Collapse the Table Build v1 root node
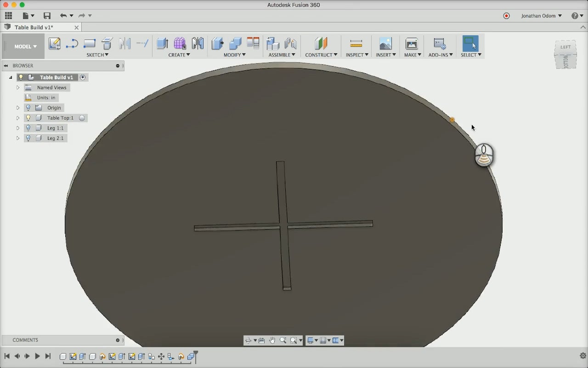 pyautogui.click(x=11, y=77)
